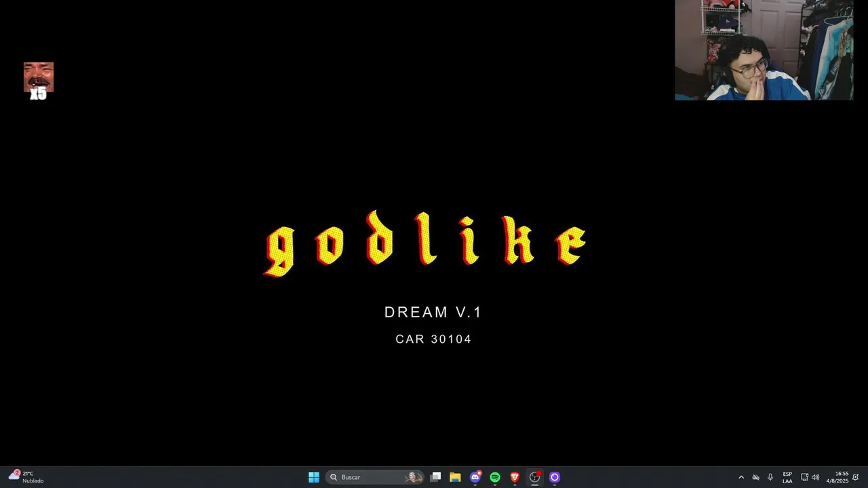The image size is (868, 488).
Task: Open the volume speaker control
Action: pyautogui.click(x=816, y=477)
